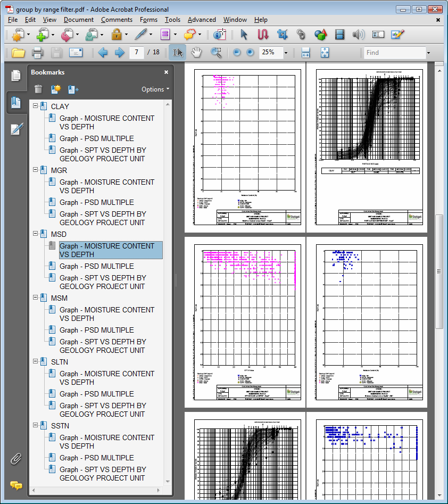
Task: Click the Print icon
Action: point(37,53)
